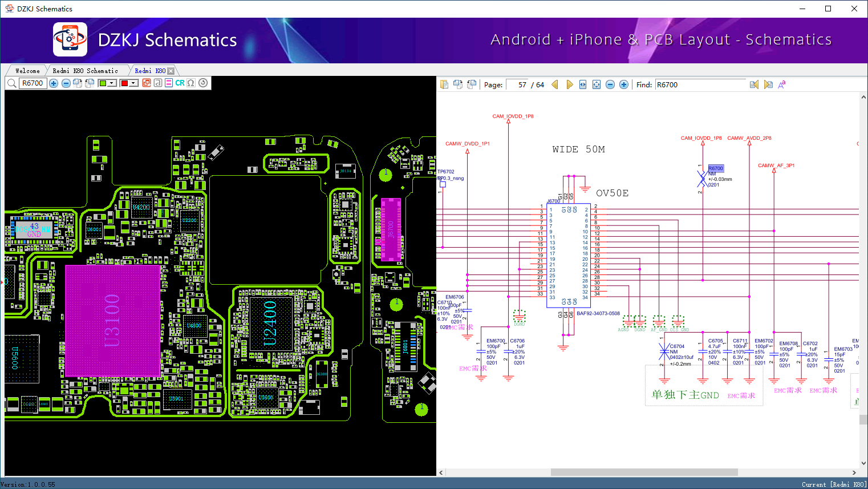868x489 pixels.
Task: Click the highlighted R6700 label in schematic
Action: tap(716, 168)
